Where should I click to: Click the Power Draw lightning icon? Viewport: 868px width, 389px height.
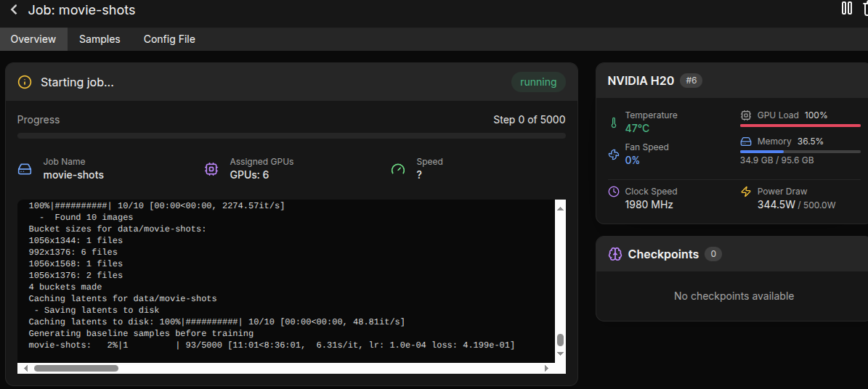pyautogui.click(x=746, y=192)
